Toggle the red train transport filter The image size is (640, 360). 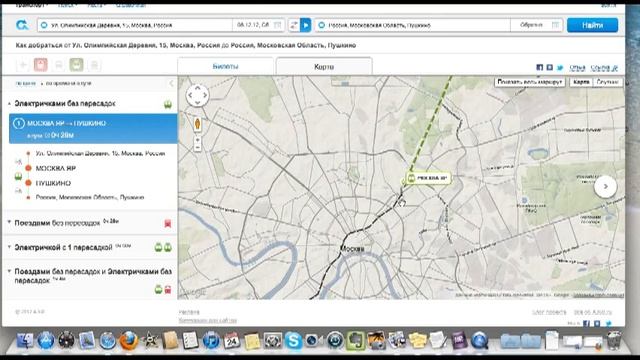41,64
